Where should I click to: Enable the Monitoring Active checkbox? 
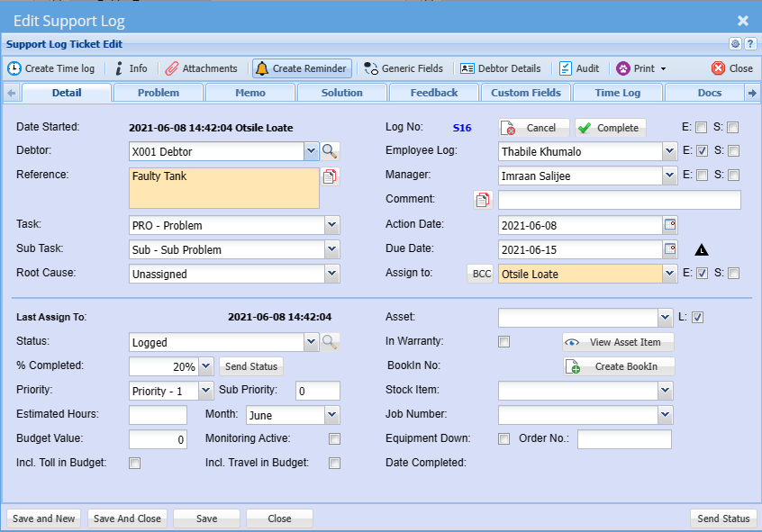334,439
